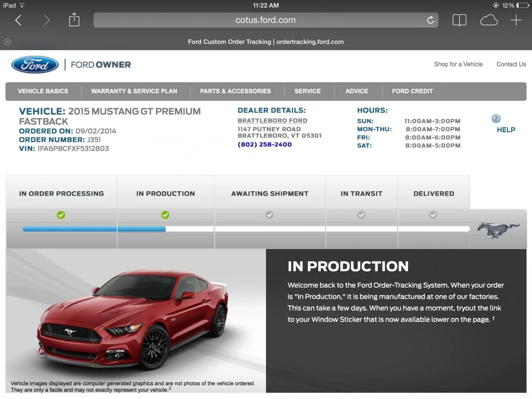The image size is (532, 399).
Task: Call the dealer phone number (802) 258-2400
Action: click(264, 144)
